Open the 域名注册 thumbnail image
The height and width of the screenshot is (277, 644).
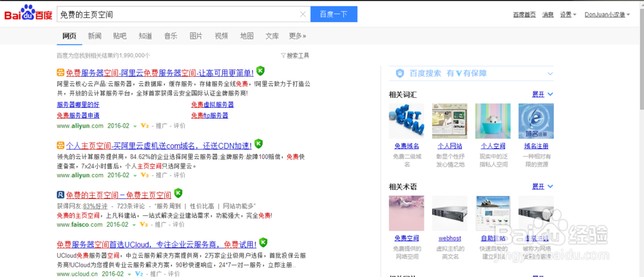coord(536,121)
